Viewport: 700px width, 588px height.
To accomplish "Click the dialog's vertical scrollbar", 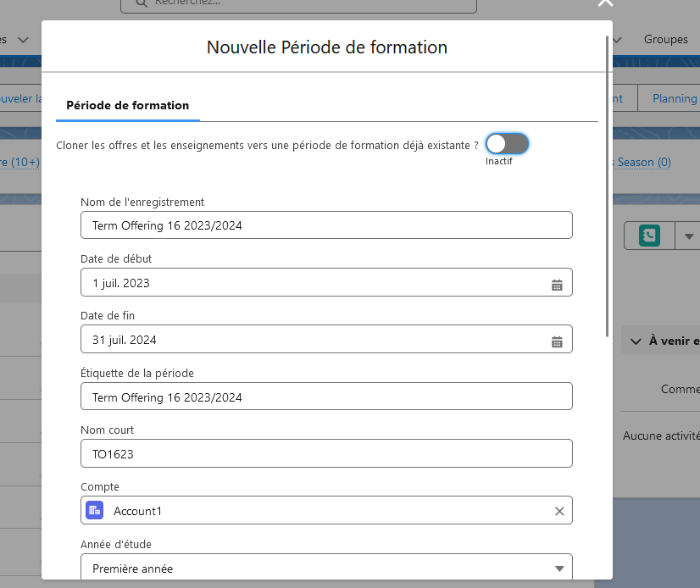I will (x=607, y=186).
